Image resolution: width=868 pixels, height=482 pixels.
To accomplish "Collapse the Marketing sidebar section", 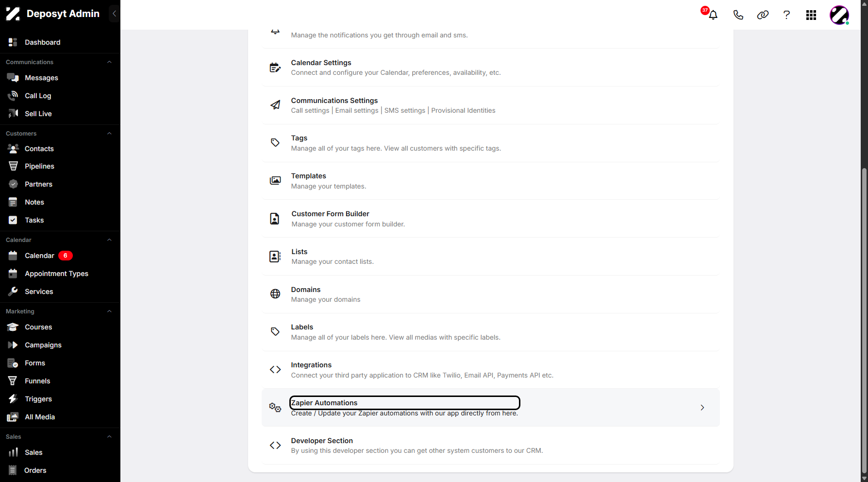I will (109, 311).
